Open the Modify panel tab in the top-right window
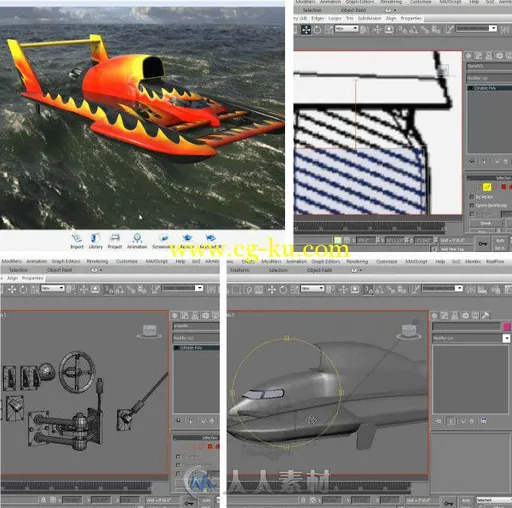Screen dimensions: 512x508 [478, 56]
